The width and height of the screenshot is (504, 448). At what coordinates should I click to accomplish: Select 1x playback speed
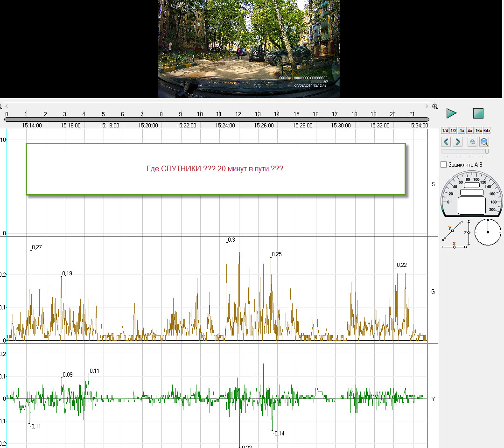click(462, 131)
